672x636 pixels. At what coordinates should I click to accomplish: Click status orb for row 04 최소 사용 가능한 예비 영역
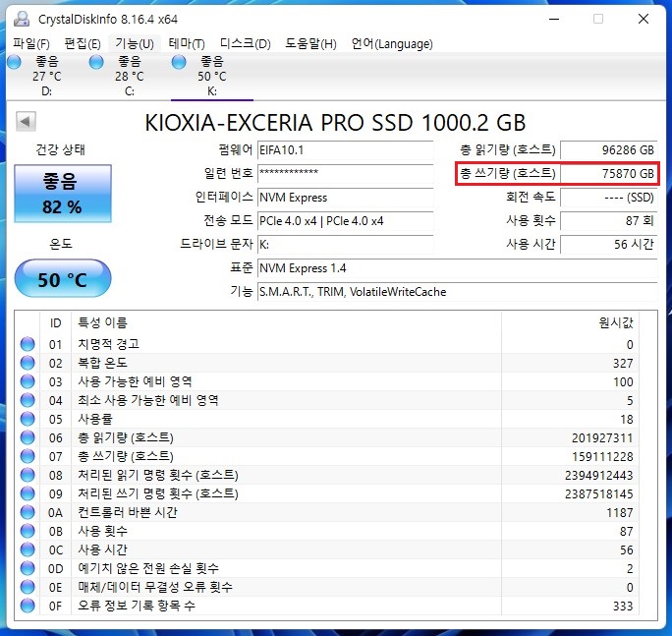(x=28, y=400)
